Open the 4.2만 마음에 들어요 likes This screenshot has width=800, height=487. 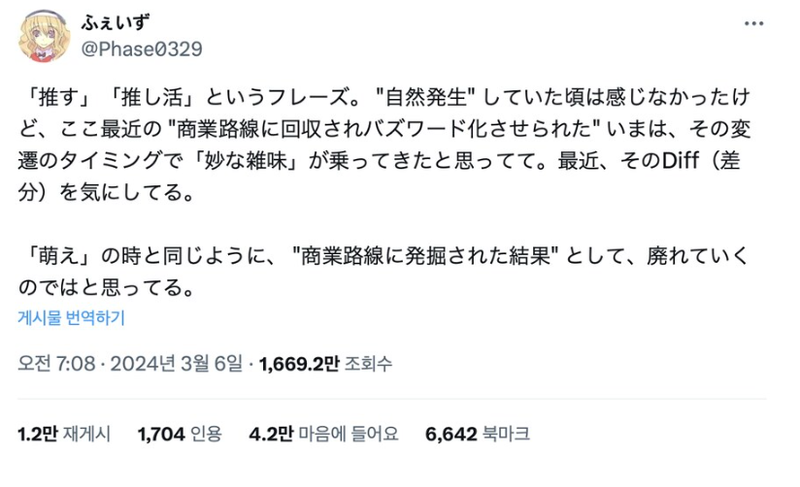tap(323, 433)
